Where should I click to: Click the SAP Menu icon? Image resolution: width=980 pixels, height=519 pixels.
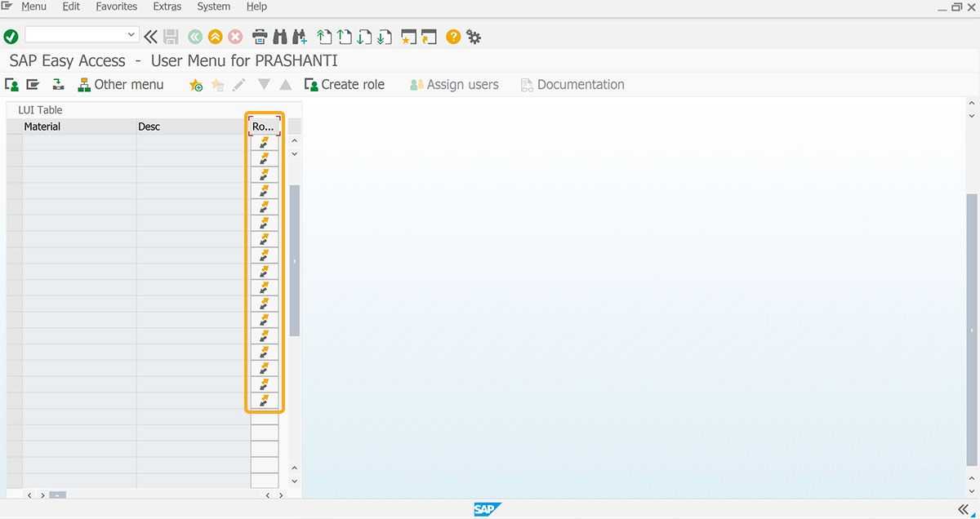point(33,84)
